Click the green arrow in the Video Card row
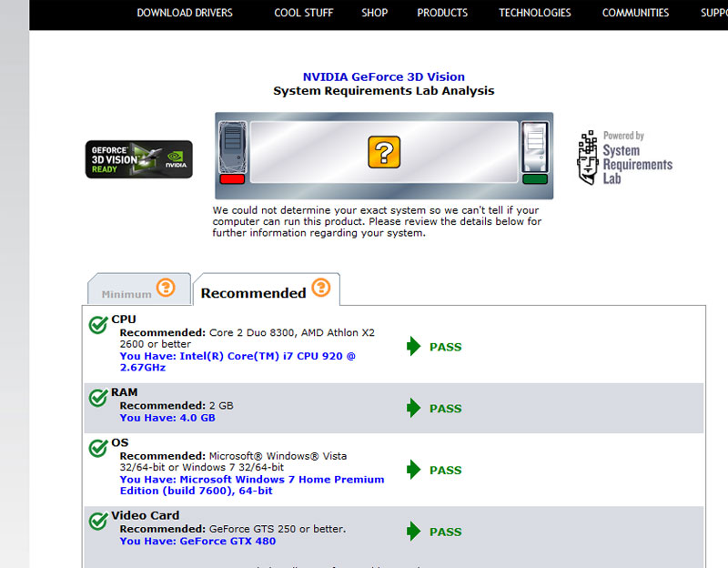 pos(413,532)
